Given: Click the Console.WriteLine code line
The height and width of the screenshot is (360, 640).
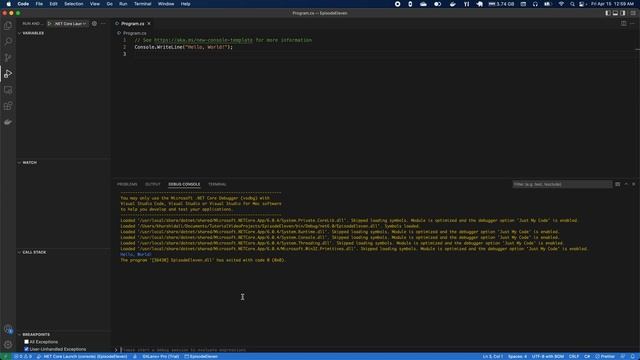Looking at the screenshot, I should pyautogui.click(x=184, y=47).
